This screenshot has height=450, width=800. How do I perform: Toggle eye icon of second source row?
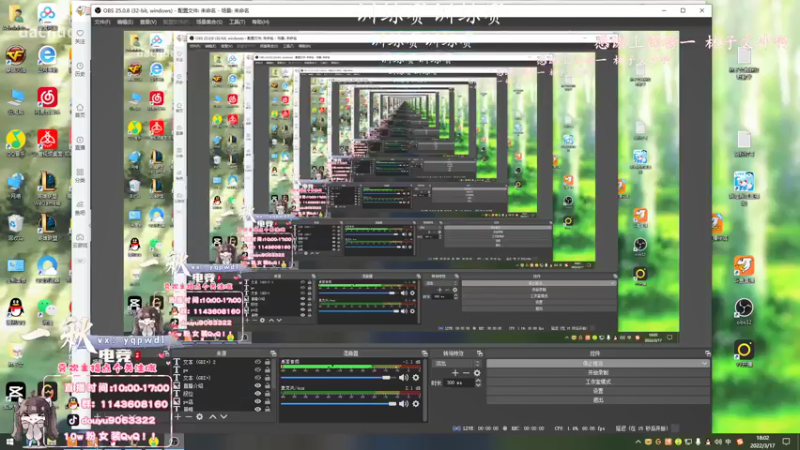(258, 370)
